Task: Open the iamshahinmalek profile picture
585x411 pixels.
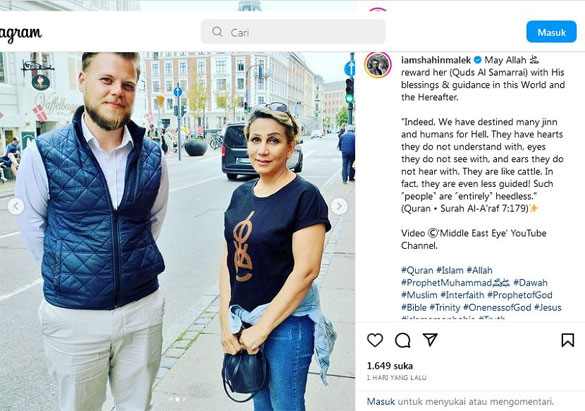Action: coord(378,65)
